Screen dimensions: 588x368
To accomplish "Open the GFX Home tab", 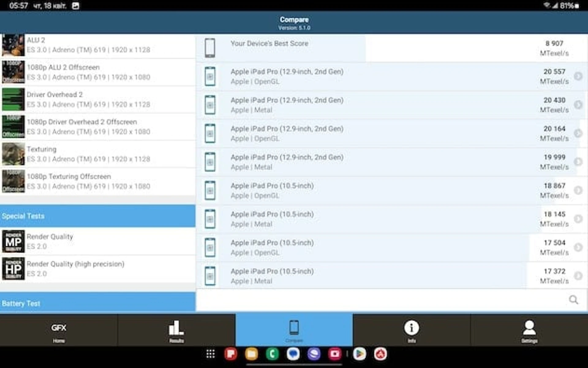I will coord(58,330).
